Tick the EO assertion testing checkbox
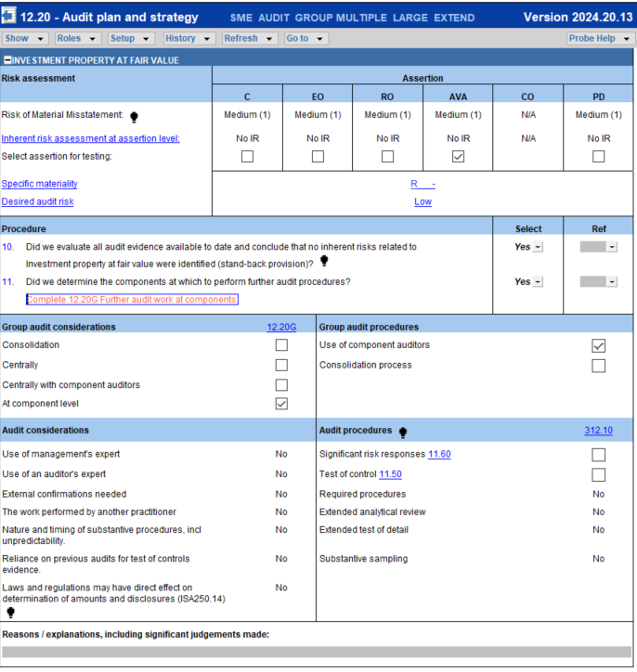 point(318,157)
